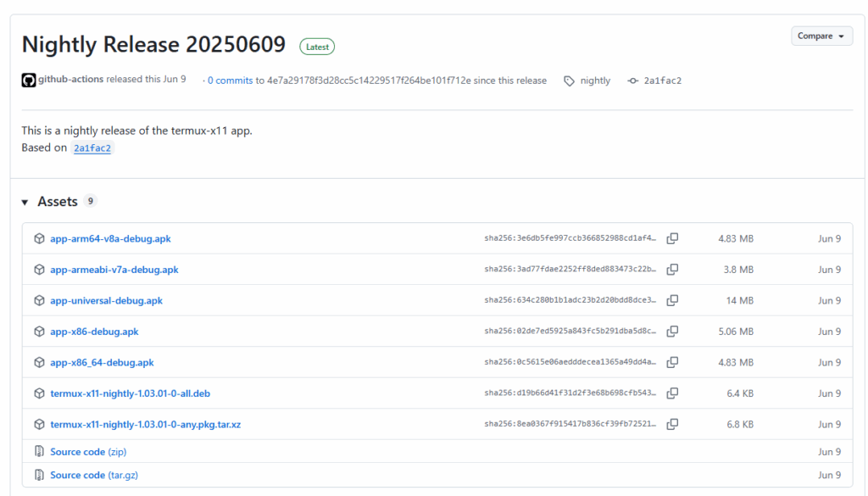Select sha256:3ad77fdae2252ff8ded883473c22b hash text
The width and height of the screenshot is (868, 496).
(x=570, y=269)
